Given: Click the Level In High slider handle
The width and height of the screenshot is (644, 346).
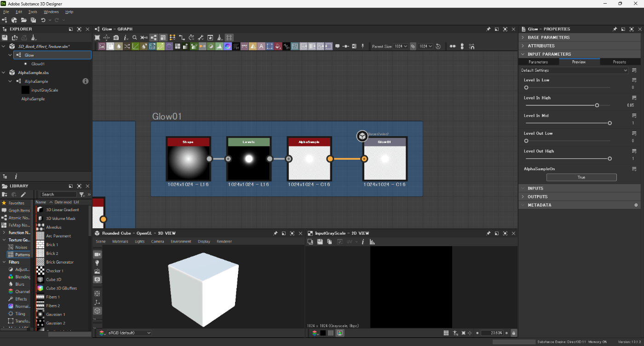Looking at the screenshot, I should click(x=597, y=105).
